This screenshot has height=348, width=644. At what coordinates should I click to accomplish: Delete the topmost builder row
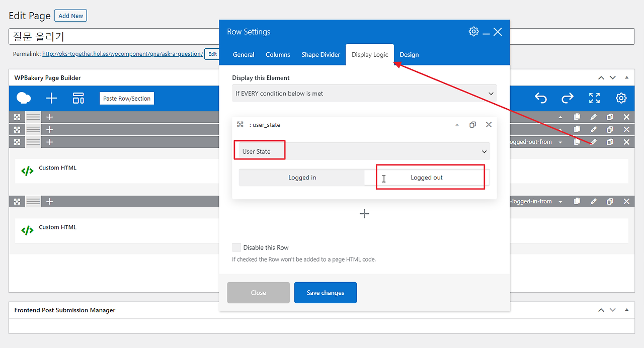point(626,117)
